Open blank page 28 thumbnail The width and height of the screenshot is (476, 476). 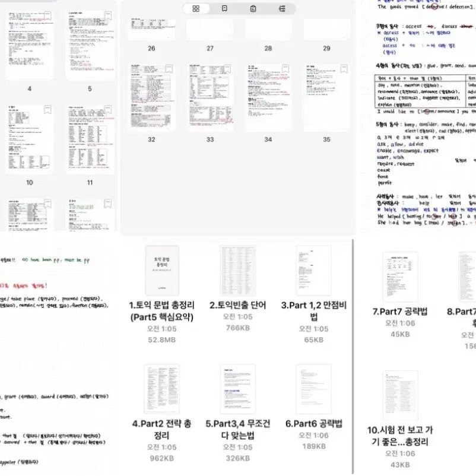point(268,29)
